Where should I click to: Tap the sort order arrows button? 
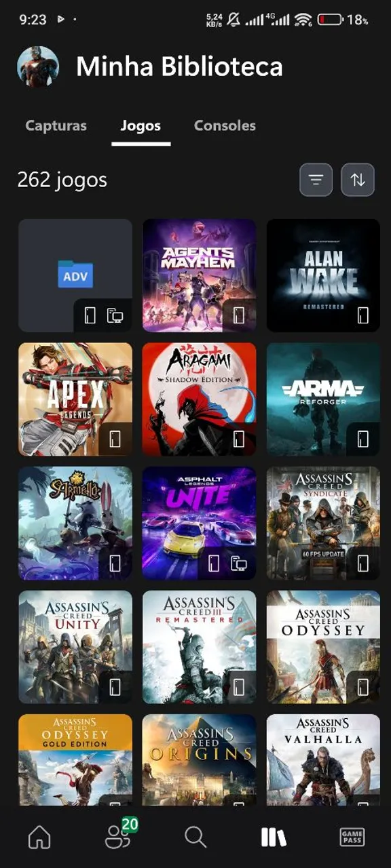[358, 180]
